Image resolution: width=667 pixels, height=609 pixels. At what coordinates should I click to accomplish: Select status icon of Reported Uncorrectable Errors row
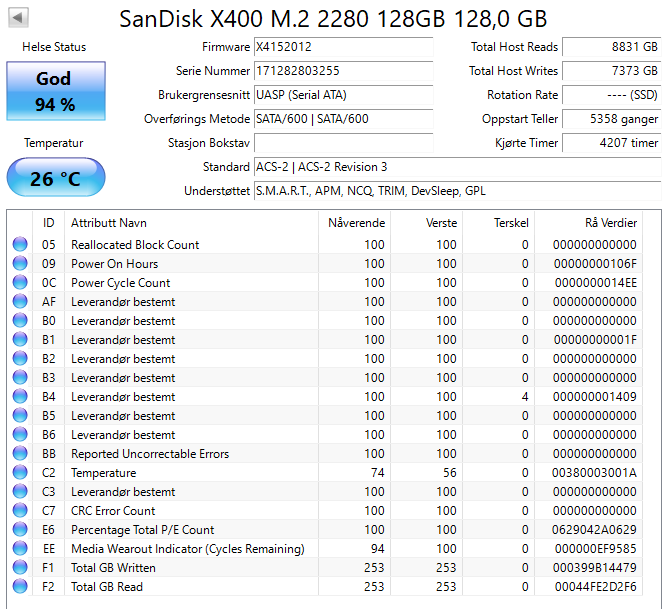(20, 453)
